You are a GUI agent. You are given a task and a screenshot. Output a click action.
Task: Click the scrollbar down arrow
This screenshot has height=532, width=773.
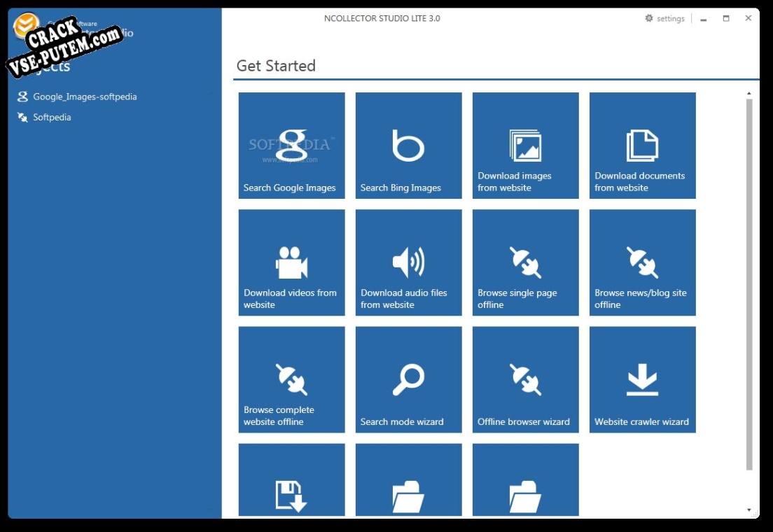(x=749, y=510)
